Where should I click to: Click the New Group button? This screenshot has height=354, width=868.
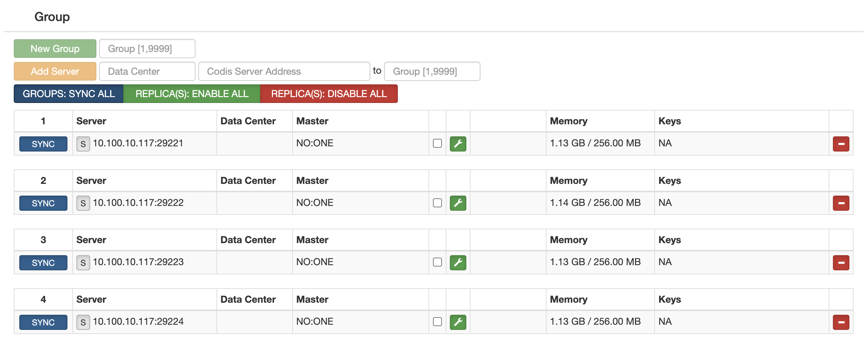click(x=55, y=49)
